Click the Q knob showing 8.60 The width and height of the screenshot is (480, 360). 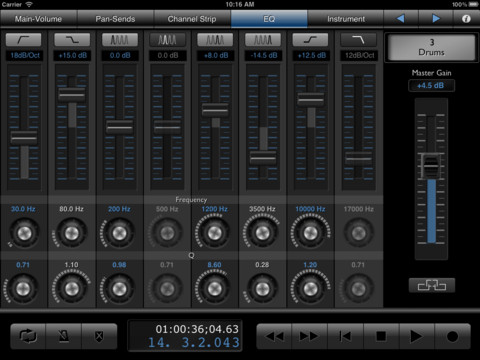215,288
